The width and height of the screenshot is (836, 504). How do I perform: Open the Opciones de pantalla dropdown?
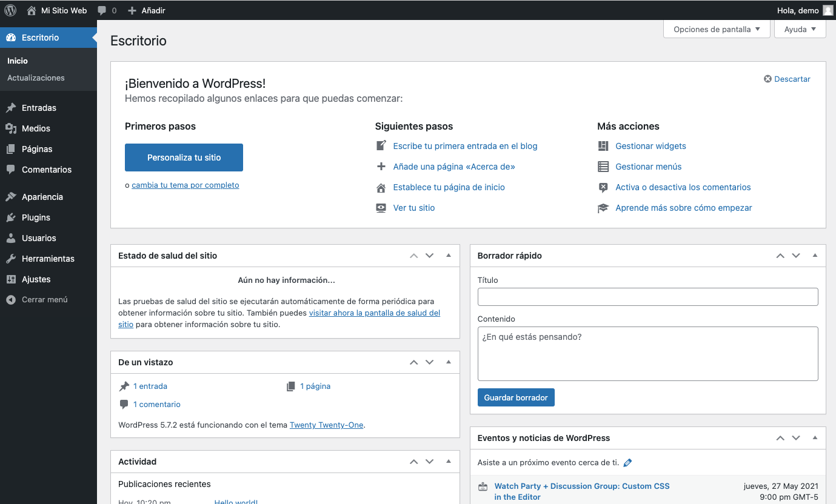717,28
